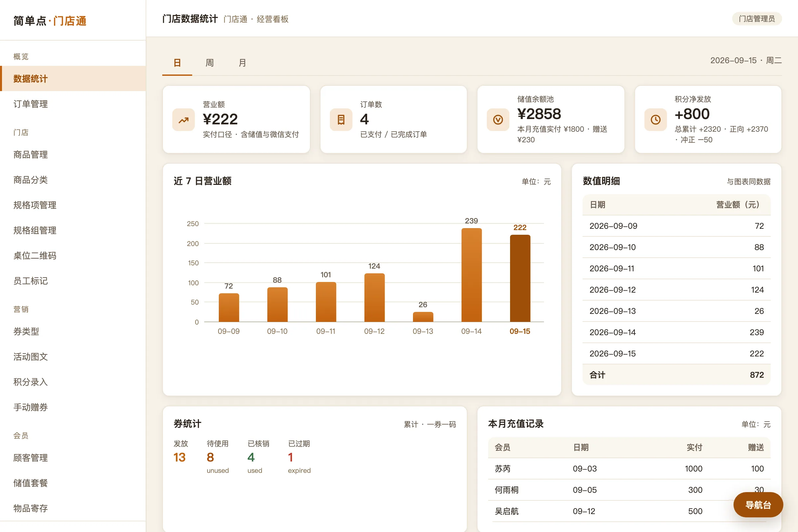798x532 pixels.
Task: Open 顾客管理 page
Action: tap(73, 458)
